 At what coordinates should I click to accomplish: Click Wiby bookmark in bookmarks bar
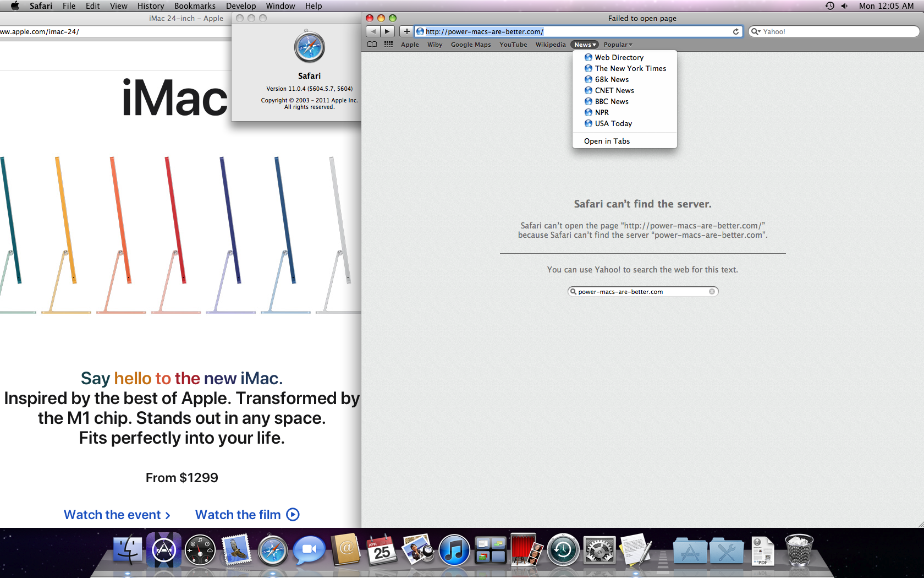[435, 45]
